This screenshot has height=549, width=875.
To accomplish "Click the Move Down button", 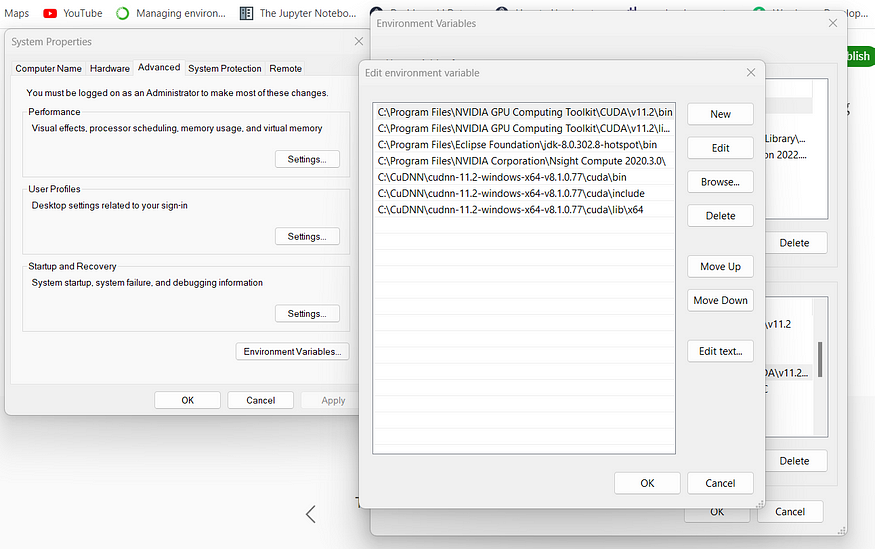I will point(720,300).
